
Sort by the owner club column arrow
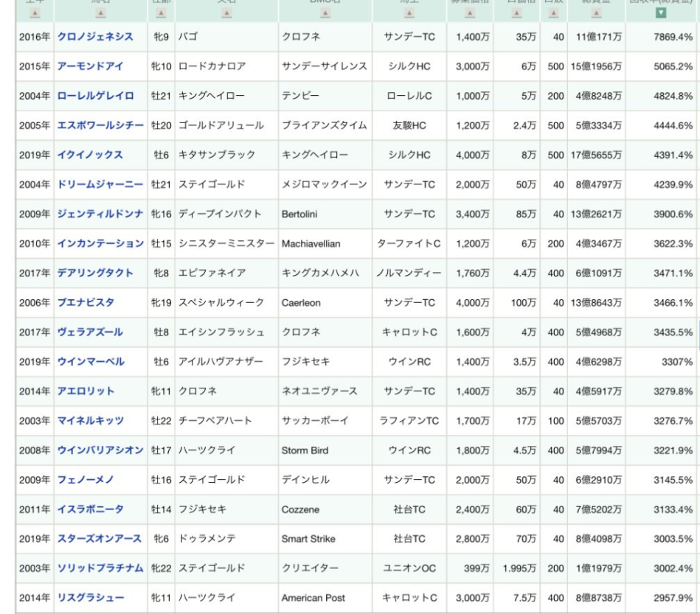pyautogui.click(x=409, y=13)
